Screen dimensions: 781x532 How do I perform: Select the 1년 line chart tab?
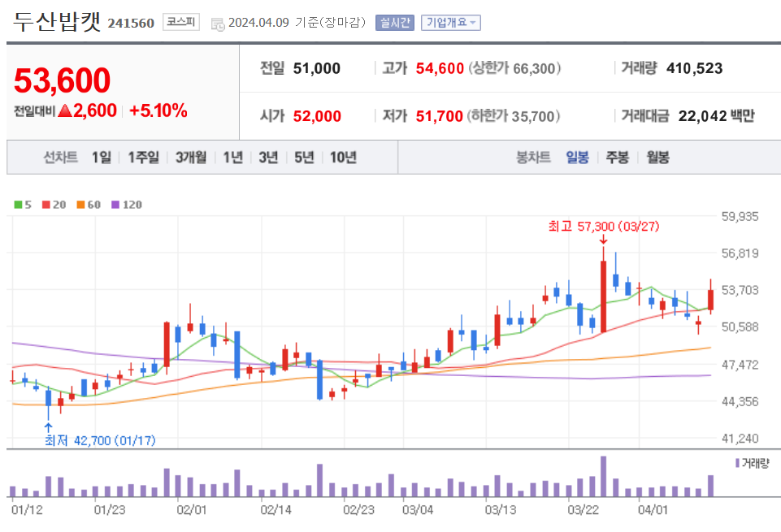232,158
